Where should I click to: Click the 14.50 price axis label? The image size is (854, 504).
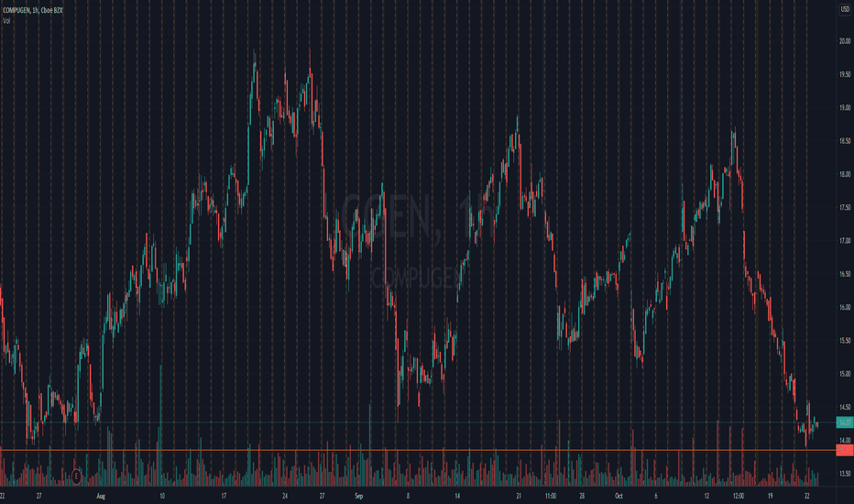click(845, 407)
